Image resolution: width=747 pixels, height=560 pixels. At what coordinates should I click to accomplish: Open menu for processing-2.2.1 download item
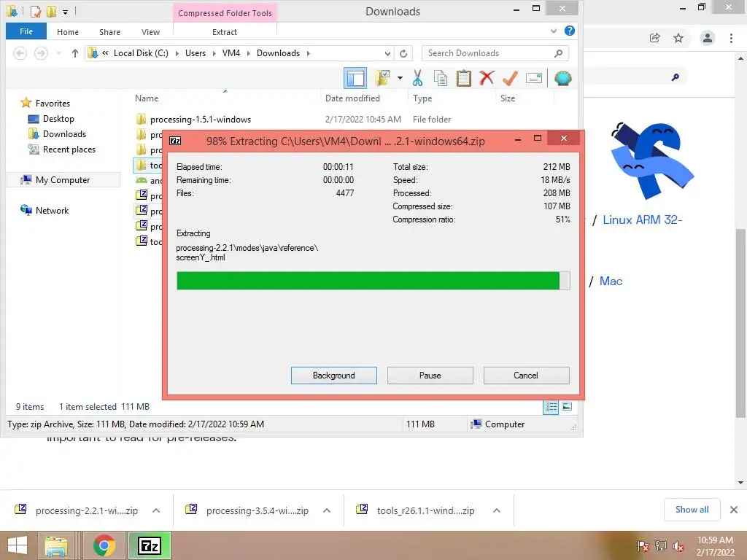click(x=156, y=510)
